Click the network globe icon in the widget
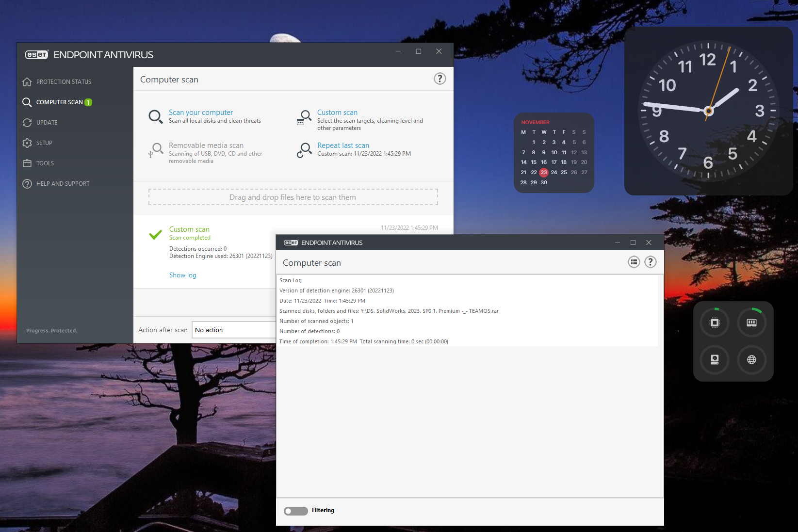 tap(752, 359)
